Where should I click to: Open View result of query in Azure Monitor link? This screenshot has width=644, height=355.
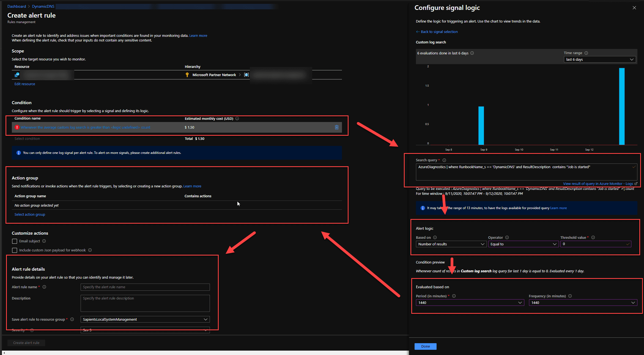click(x=600, y=184)
